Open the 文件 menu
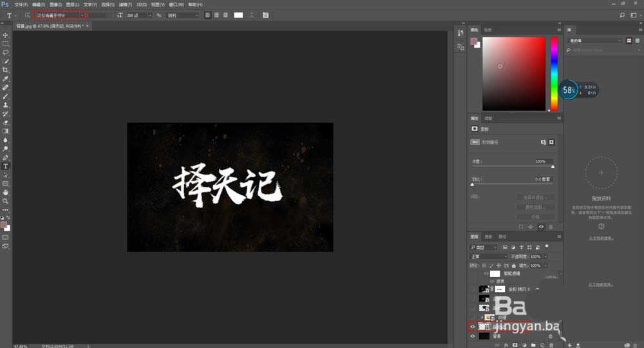The height and width of the screenshot is (348, 644). 19,5
